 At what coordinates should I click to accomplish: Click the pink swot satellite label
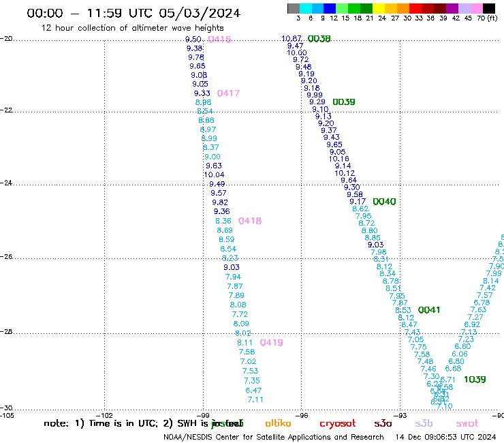point(467,424)
